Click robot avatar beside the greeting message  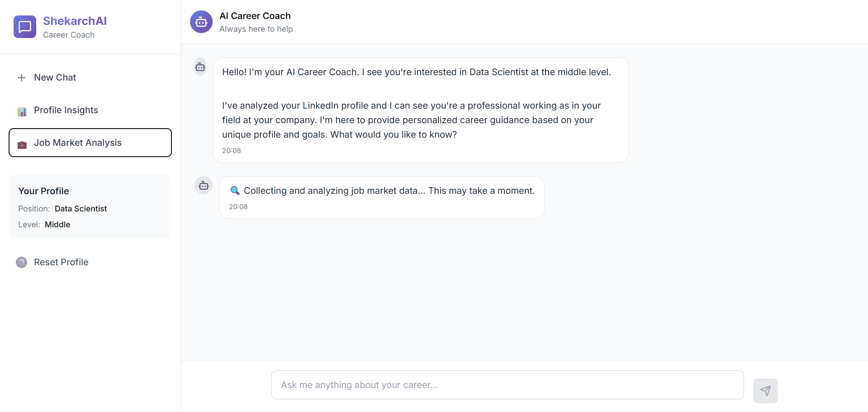(x=200, y=67)
